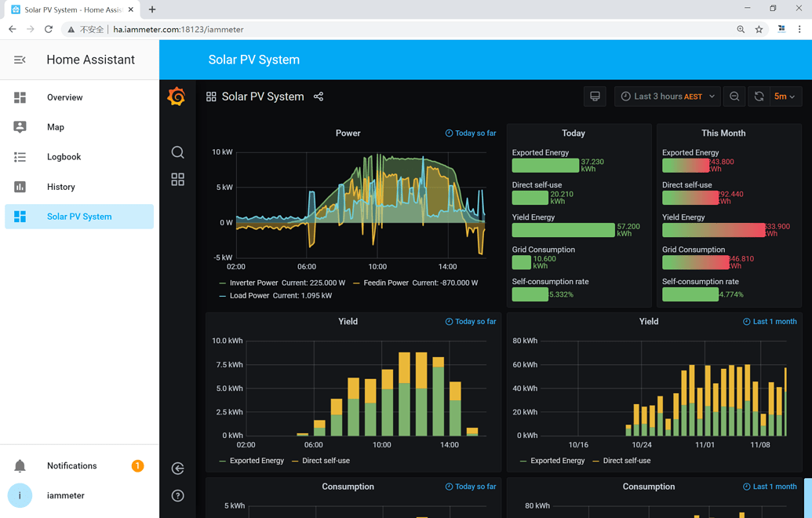Share the Solar PV System dashboard
The height and width of the screenshot is (518, 812).
point(319,97)
